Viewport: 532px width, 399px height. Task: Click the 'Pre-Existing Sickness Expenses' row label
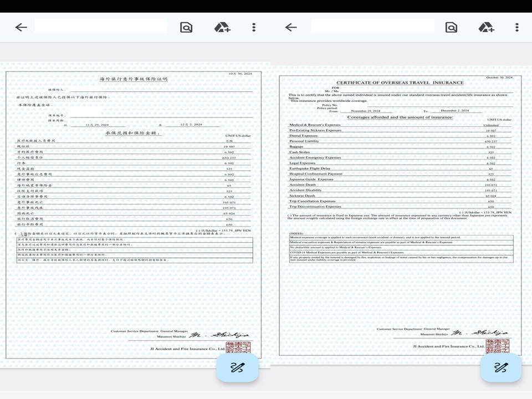[x=315, y=130]
